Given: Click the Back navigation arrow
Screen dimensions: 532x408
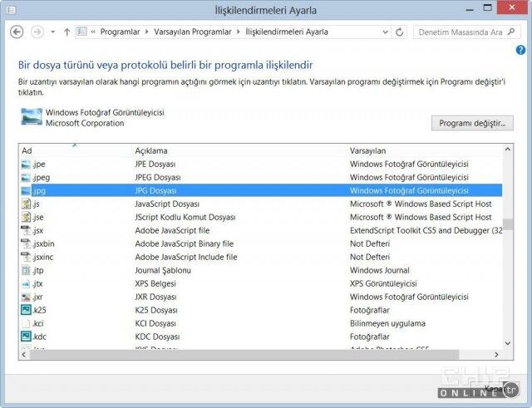Looking at the screenshot, I should pos(16,32).
